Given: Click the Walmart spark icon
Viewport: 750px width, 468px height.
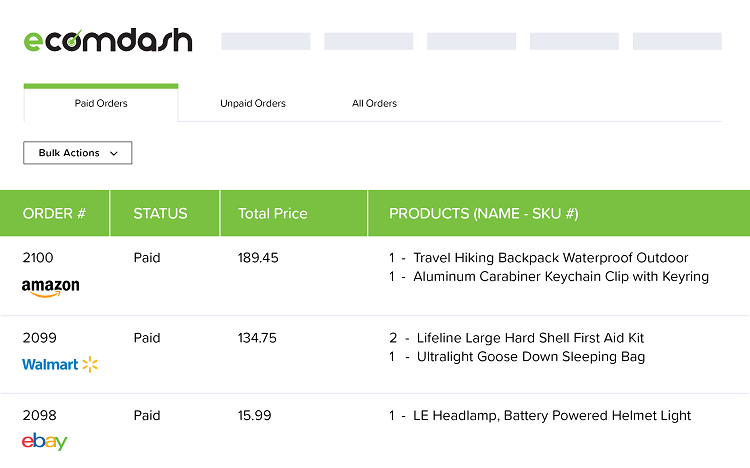Looking at the screenshot, I should [90, 365].
